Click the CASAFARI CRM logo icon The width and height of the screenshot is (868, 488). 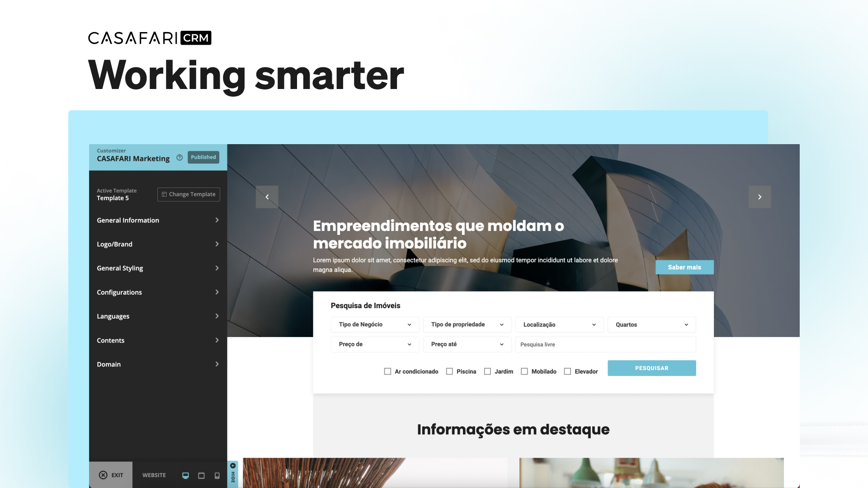point(149,38)
